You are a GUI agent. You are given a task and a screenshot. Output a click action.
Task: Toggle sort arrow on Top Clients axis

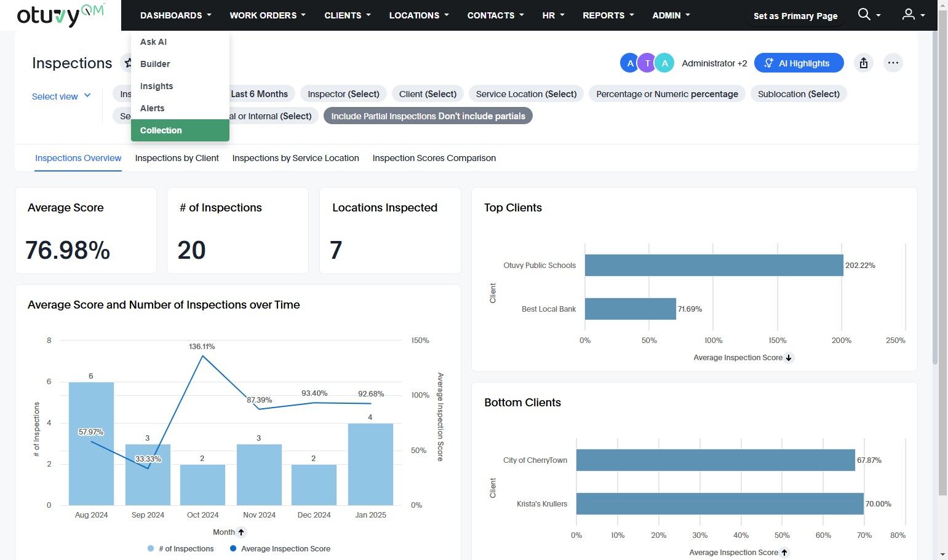click(x=789, y=358)
